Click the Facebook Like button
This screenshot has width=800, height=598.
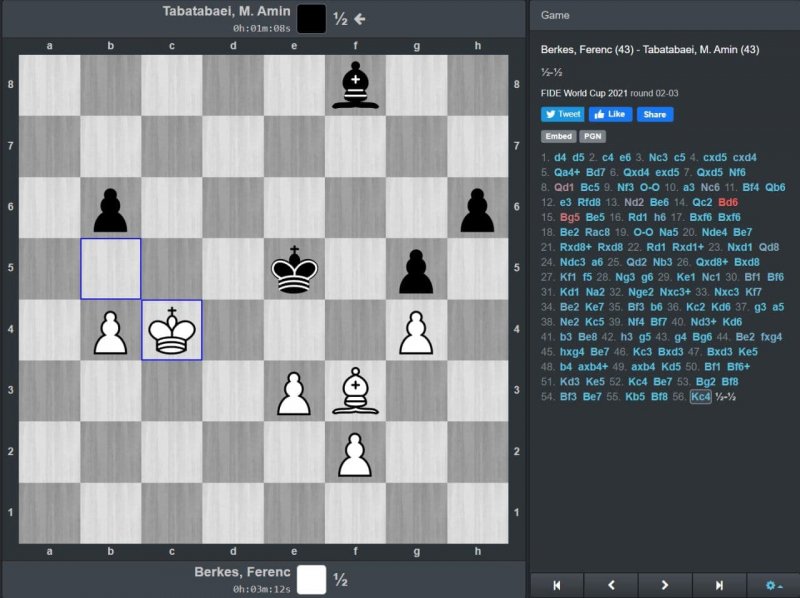pyautogui.click(x=610, y=114)
